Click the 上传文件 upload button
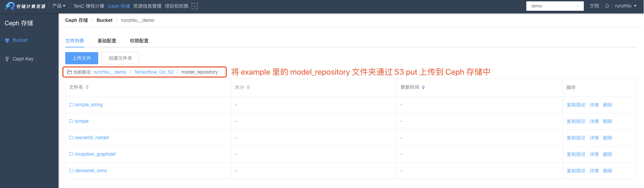The width and height of the screenshot is (644, 188). [x=82, y=58]
